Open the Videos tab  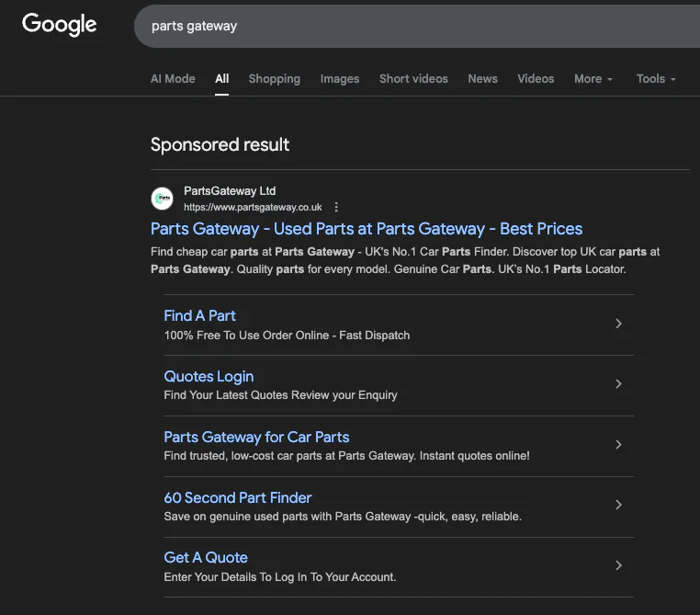[x=536, y=79]
